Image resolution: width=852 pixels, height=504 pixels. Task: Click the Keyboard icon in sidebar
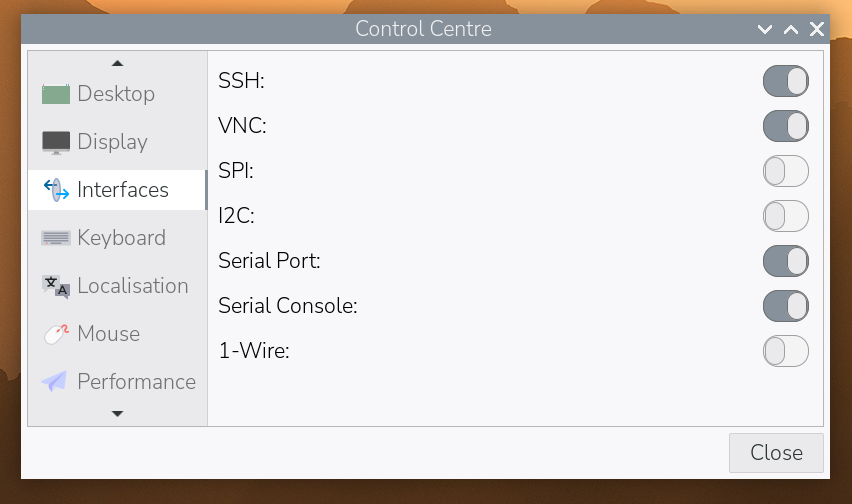[56, 238]
